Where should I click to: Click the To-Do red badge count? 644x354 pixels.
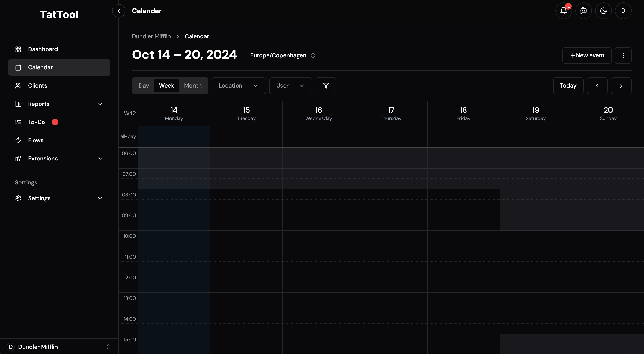[55, 122]
